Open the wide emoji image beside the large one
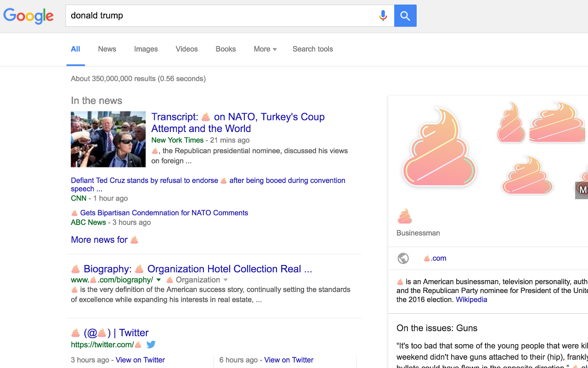The image size is (588, 368). pos(557,122)
